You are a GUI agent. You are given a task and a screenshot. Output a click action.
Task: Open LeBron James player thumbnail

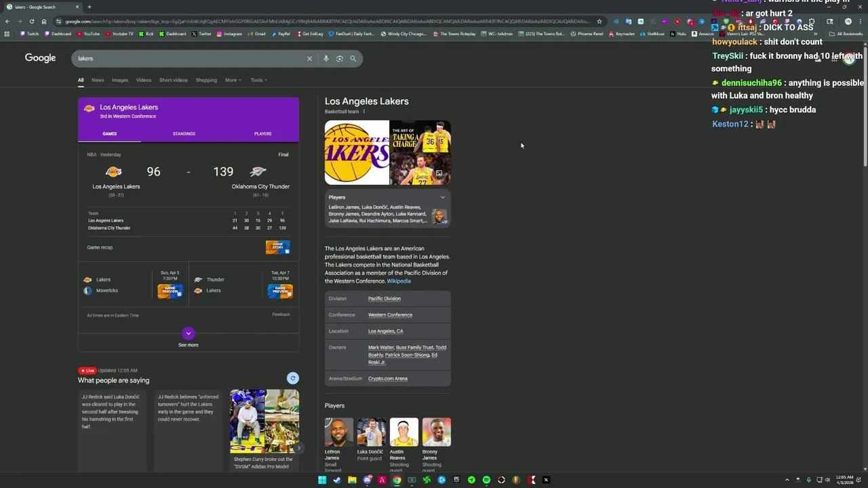[339, 432]
